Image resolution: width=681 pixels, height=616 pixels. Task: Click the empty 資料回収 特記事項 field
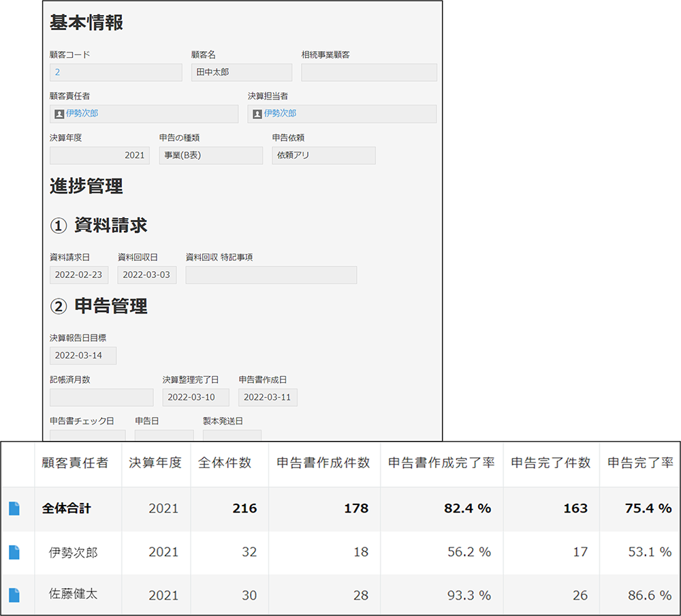point(271,275)
